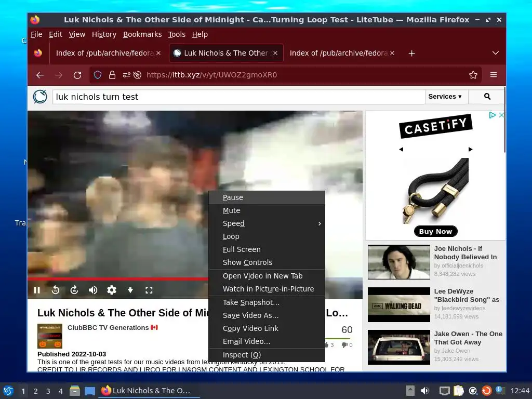Open the Tools menu
Viewport: 532px width, 399px height.
(x=177, y=34)
